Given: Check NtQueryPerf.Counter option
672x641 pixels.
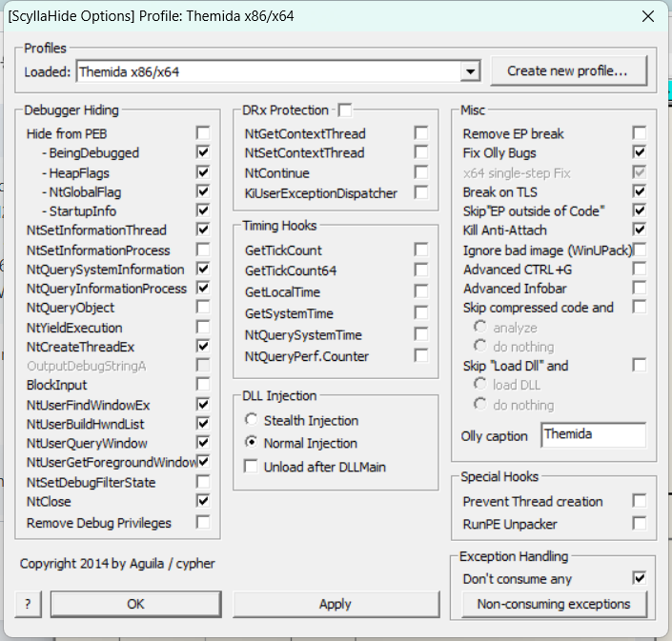Looking at the screenshot, I should tap(421, 355).
